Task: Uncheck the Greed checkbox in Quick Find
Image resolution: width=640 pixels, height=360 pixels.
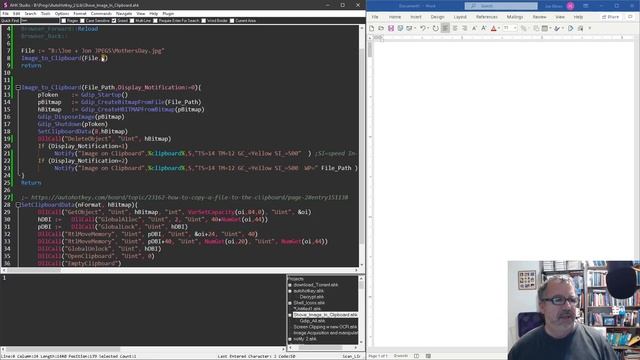Action: click(114, 20)
